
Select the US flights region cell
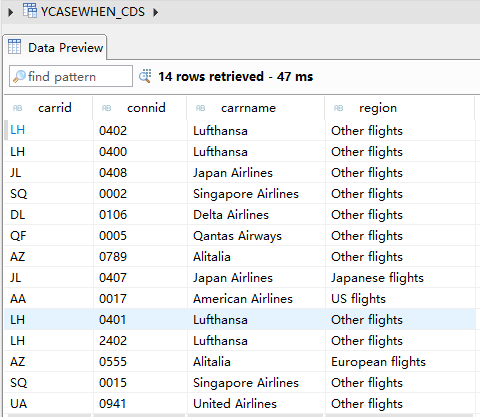[400, 299]
